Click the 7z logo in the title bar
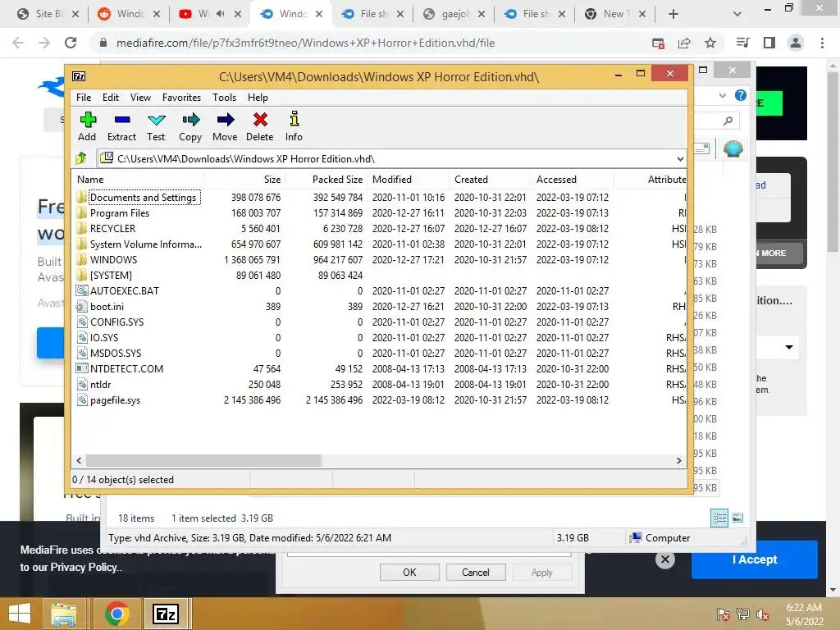 79,76
